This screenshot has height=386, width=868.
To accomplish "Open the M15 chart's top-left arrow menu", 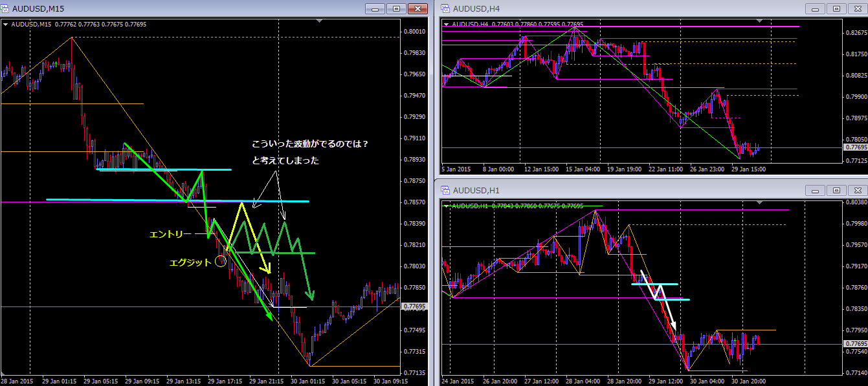I will pyautogui.click(x=6, y=25).
